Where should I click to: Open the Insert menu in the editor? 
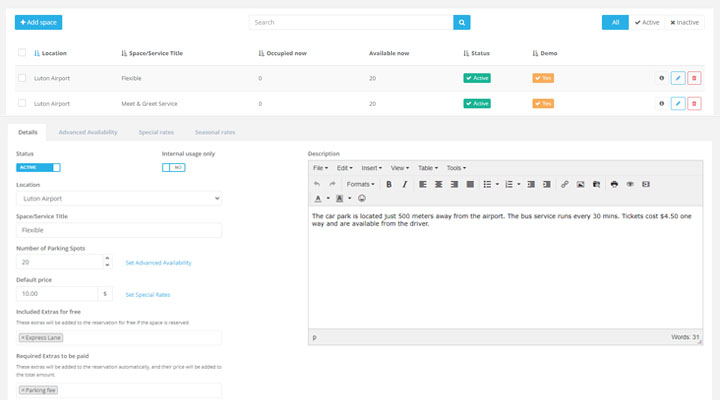tap(372, 168)
